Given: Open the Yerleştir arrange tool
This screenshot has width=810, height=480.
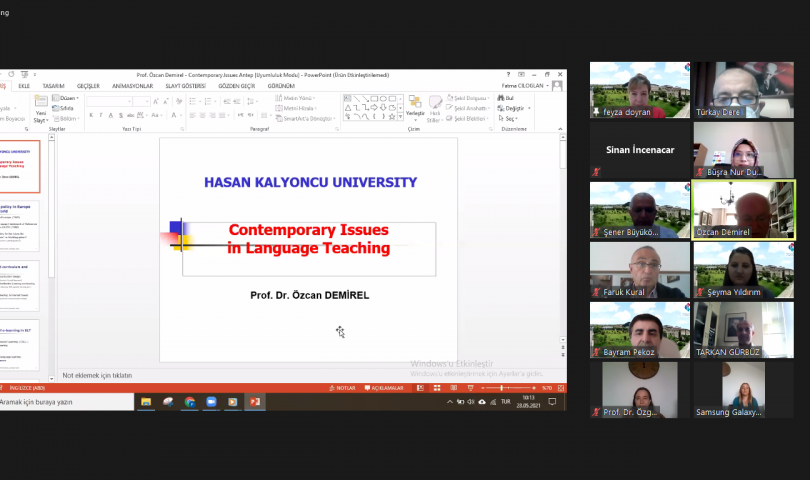Looking at the screenshot, I should (x=415, y=107).
